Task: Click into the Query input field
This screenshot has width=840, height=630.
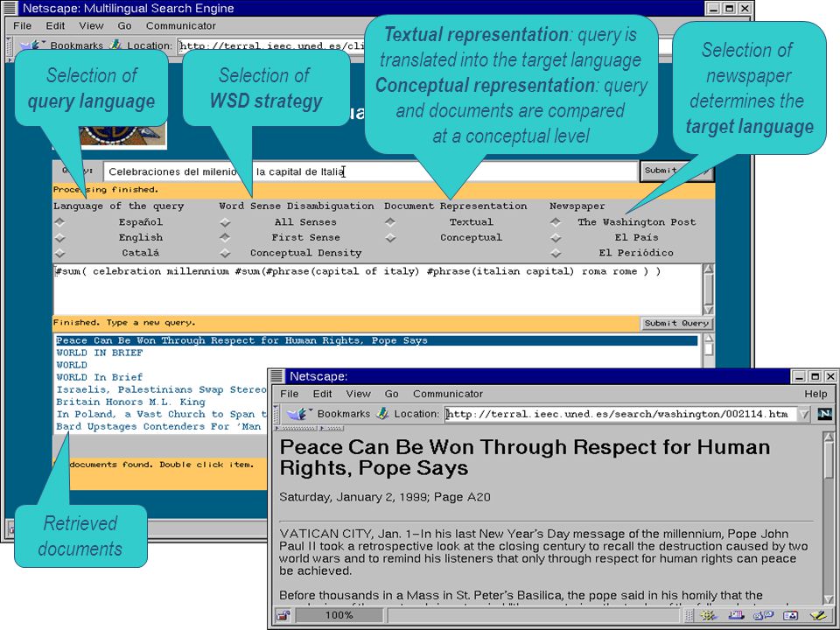Action: pos(370,171)
